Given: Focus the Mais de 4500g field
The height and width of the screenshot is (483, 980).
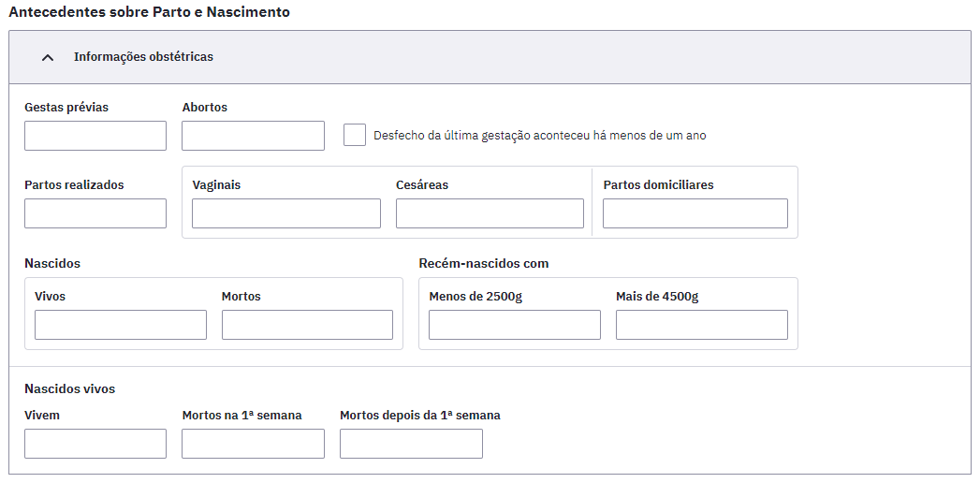Looking at the screenshot, I should point(702,325).
